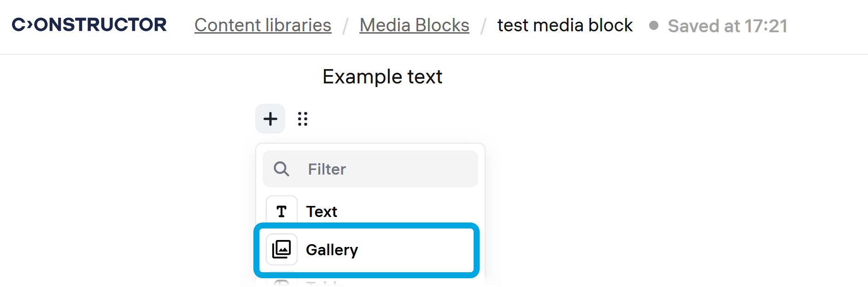Click the slash after Content libraries
Viewport: 868px width, 287px height.
click(345, 26)
